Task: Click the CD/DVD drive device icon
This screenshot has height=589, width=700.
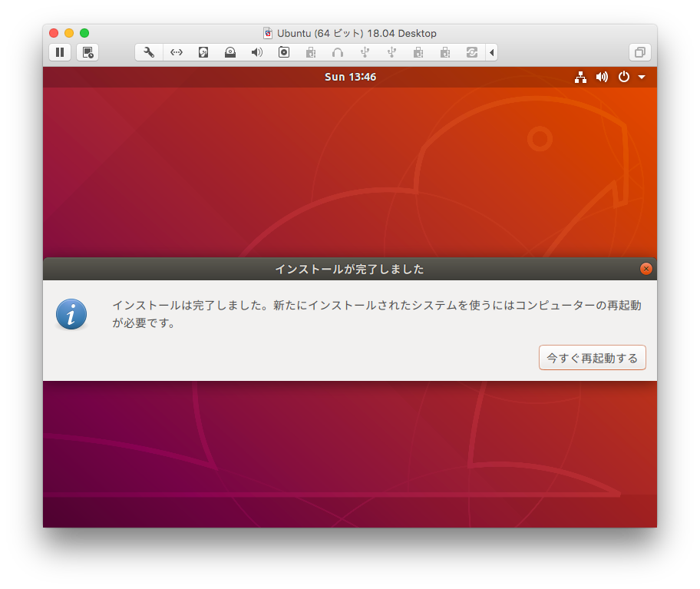Action: pos(230,52)
